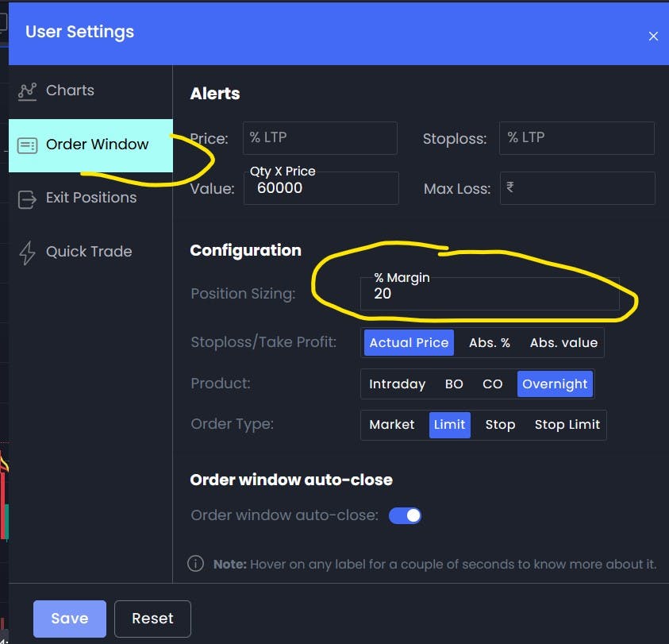This screenshot has height=644, width=669.
Task: Switch to Exit Positions tab
Action: [x=90, y=199]
